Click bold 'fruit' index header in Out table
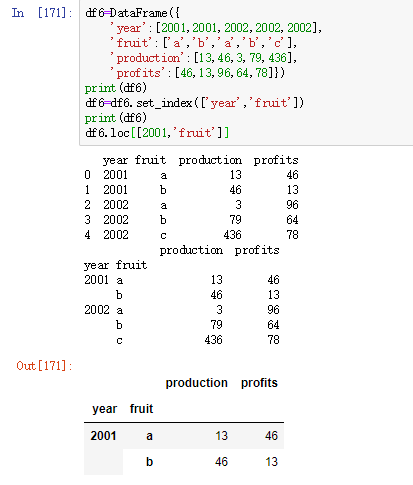This screenshot has width=413, height=485. pyautogui.click(x=141, y=409)
